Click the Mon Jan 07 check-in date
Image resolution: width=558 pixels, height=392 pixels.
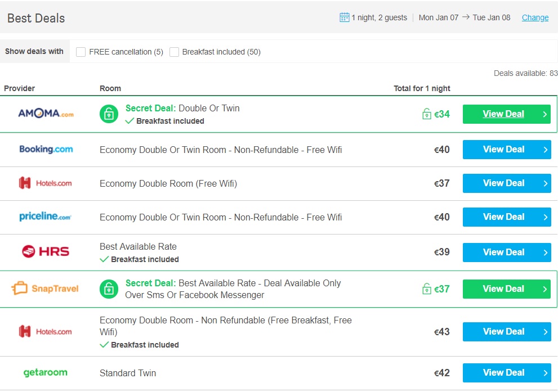439,17
